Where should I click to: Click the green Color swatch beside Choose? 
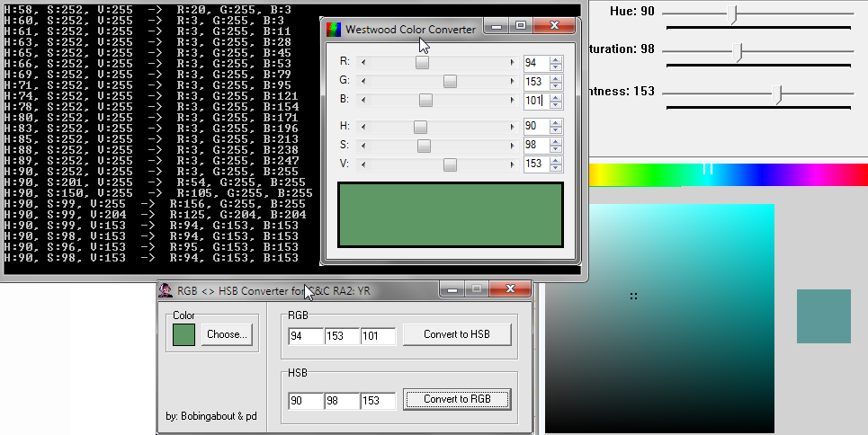183,334
